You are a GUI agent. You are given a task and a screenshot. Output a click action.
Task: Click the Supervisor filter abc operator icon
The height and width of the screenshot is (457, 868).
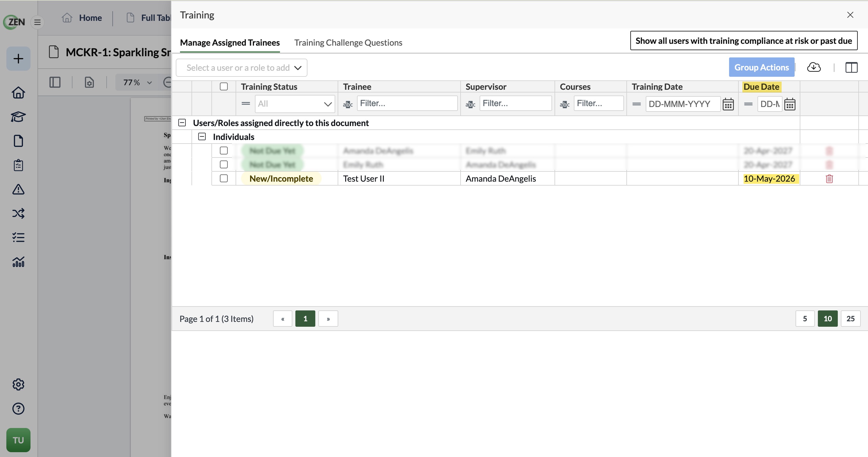(x=470, y=105)
